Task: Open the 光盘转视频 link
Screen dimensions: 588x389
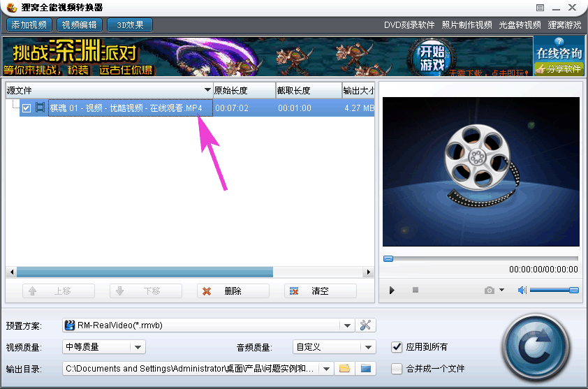Action: pyautogui.click(x=520, y=25)
